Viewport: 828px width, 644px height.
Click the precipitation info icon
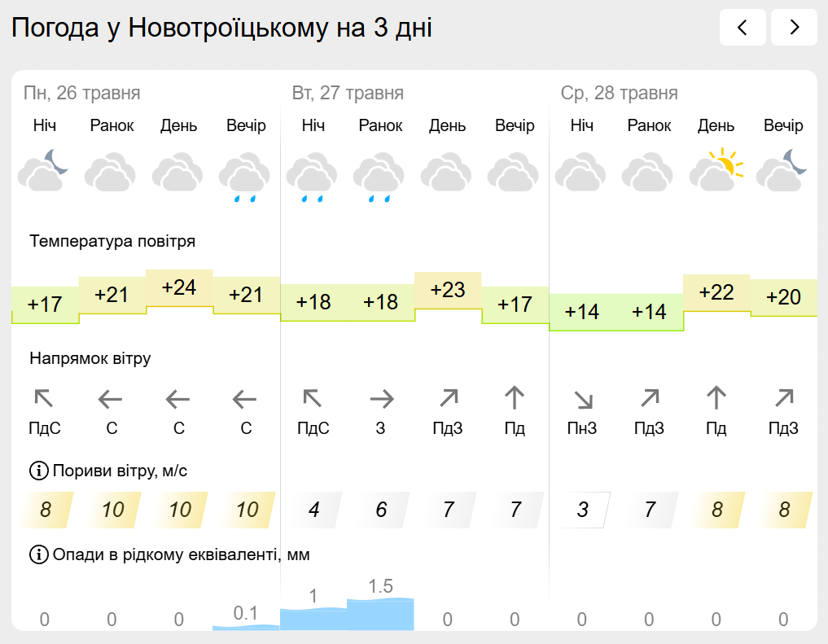point(38,554)
